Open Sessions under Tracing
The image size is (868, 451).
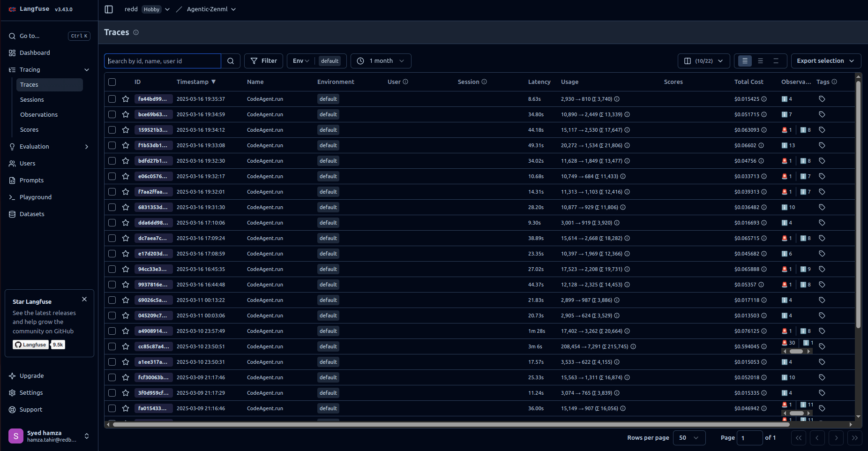(x=32, y=100)
